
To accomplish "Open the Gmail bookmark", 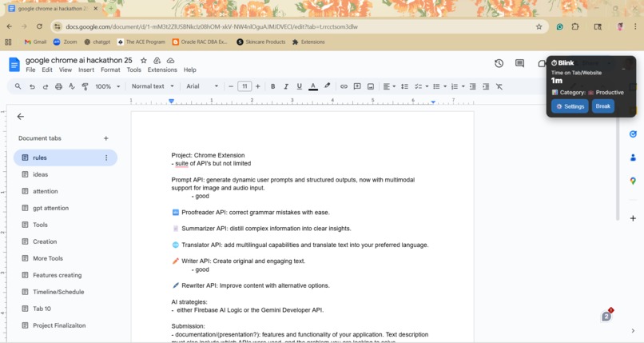I will pos(35,42).
